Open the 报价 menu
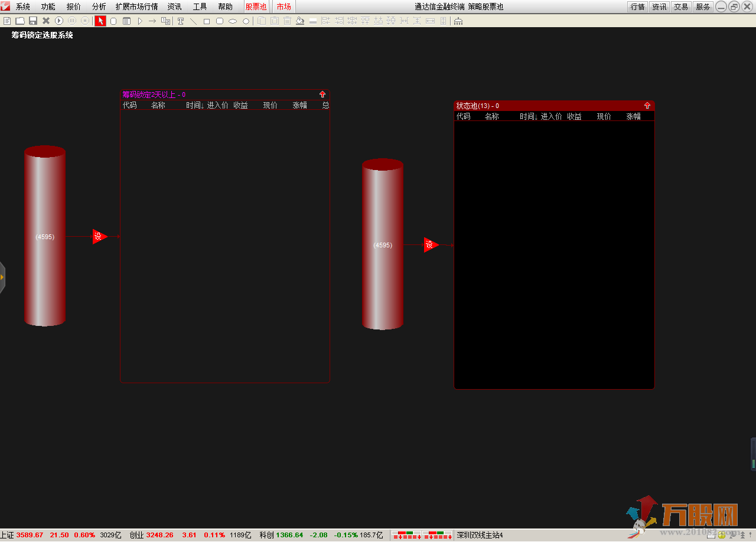Viewport: 756px width, 542px height. 74,6
